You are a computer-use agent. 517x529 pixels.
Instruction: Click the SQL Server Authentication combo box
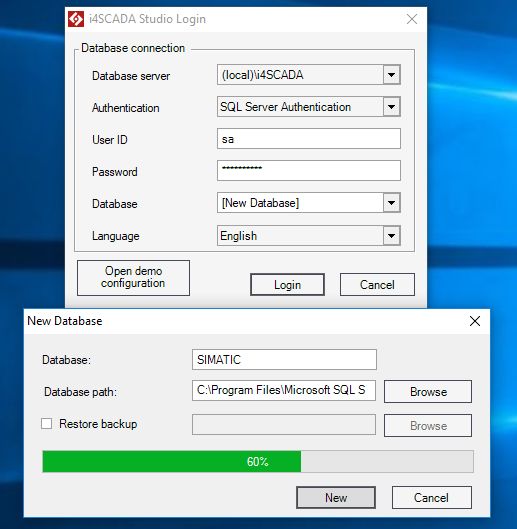pyautogui.click(x=309, y=107)
